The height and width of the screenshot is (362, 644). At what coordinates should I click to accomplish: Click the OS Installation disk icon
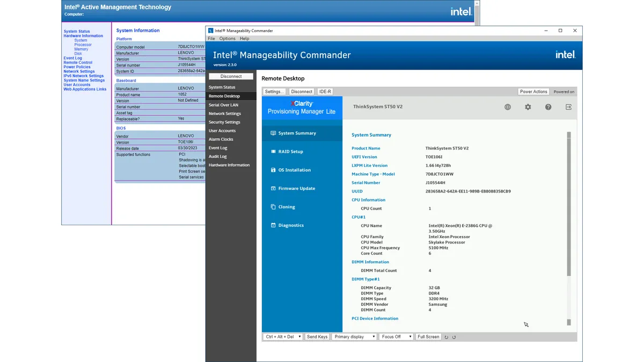(x=273, y=170)
